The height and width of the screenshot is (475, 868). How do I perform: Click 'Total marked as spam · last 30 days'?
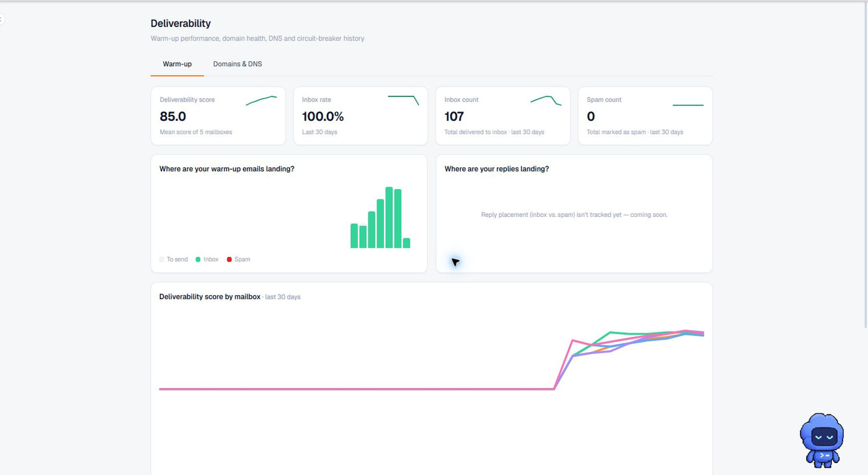[x=634, y=132]
